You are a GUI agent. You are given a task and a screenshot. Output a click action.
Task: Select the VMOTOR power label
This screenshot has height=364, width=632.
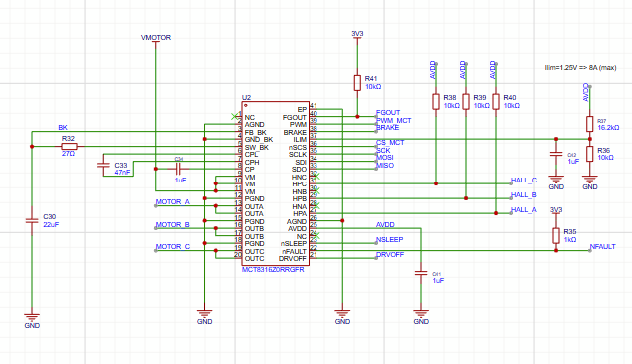pos(156,38)
